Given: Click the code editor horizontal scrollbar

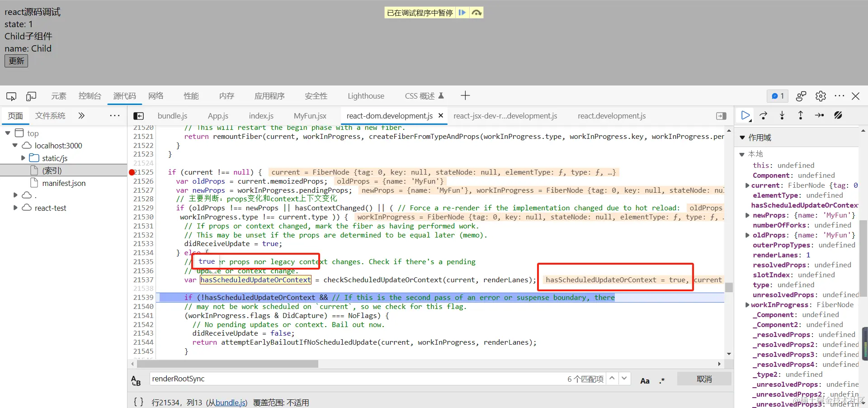Looking at the screenshot, I should (228, 364).
